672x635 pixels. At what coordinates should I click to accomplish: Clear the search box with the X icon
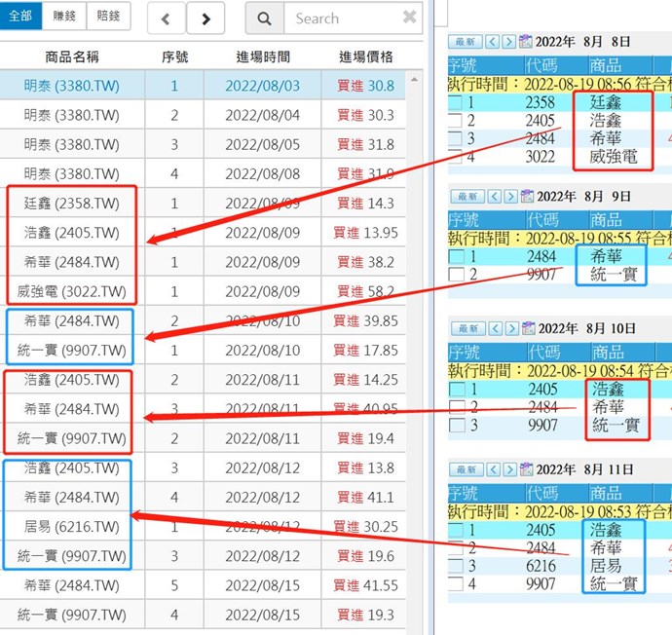(x=410, y=18)
